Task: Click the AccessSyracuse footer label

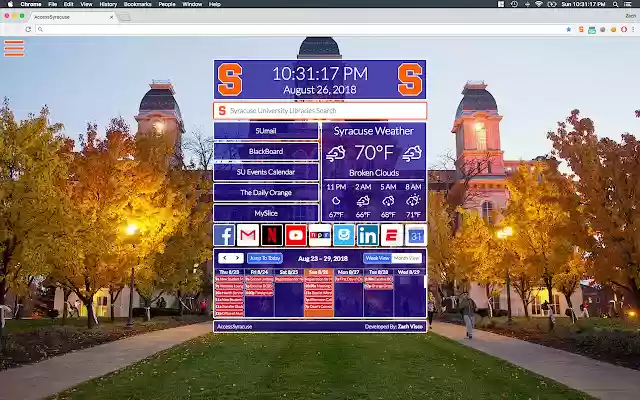Action: tap(234, 327)
